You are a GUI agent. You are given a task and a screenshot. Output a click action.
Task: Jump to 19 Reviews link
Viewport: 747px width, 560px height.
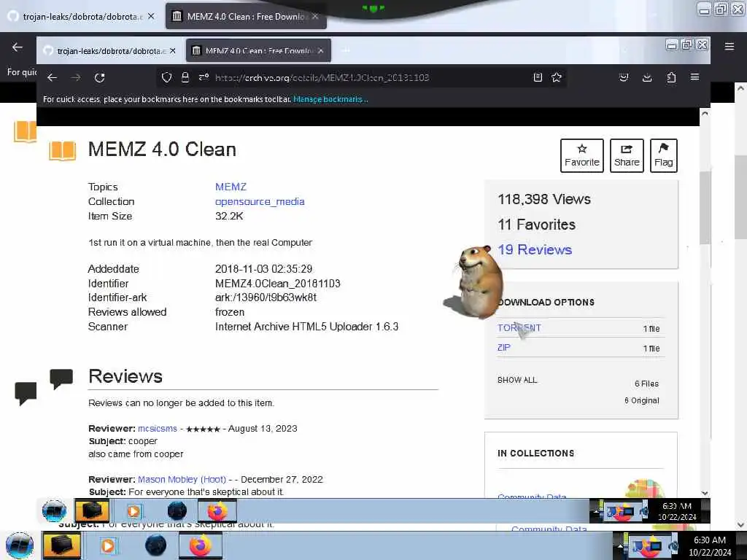[535, 249]
